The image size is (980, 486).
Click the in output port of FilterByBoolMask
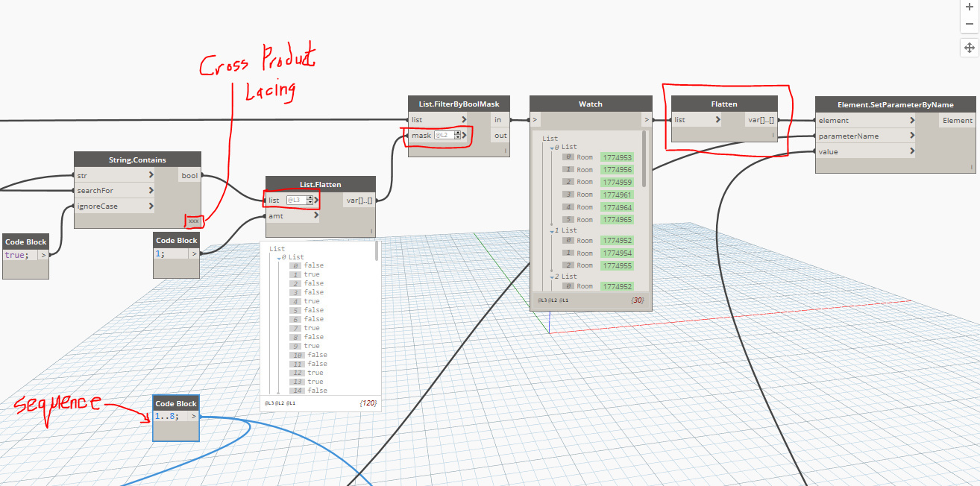click(500, 119)
